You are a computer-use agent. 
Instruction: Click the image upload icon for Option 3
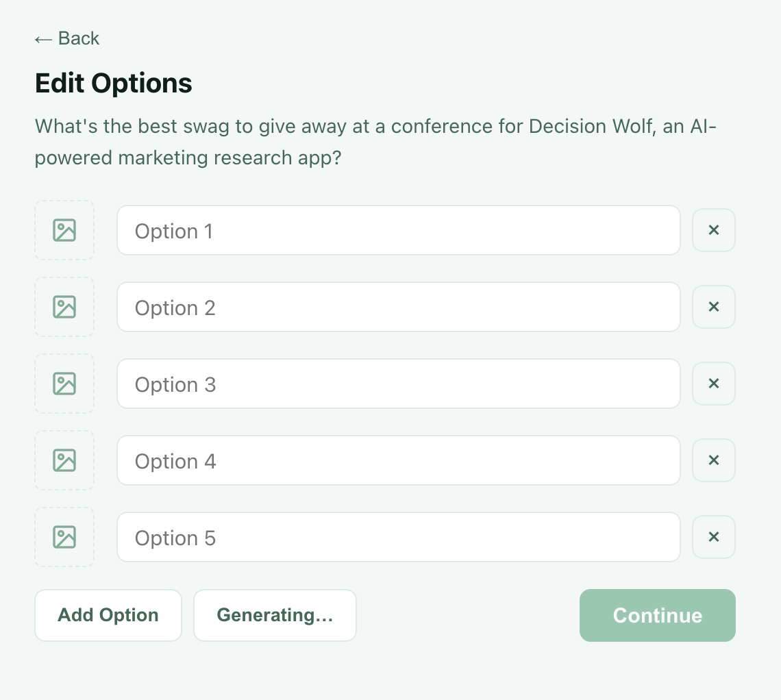[x=64, y=384]
